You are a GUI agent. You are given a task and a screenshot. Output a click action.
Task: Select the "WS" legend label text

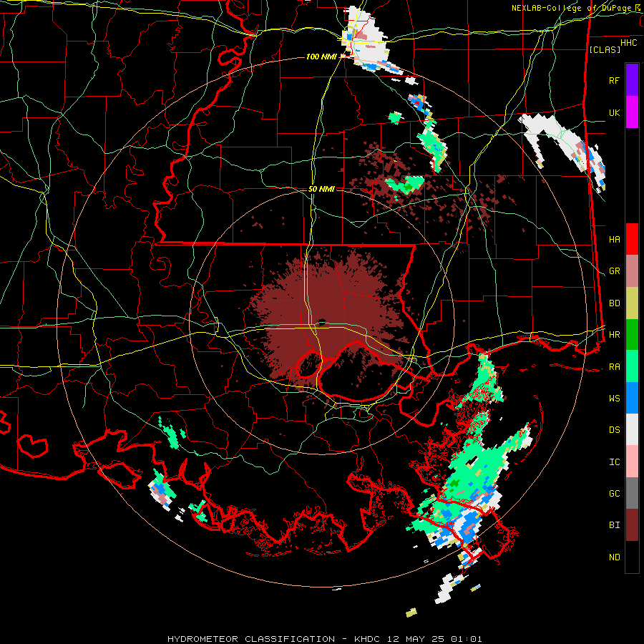click(x=615, y=399)
